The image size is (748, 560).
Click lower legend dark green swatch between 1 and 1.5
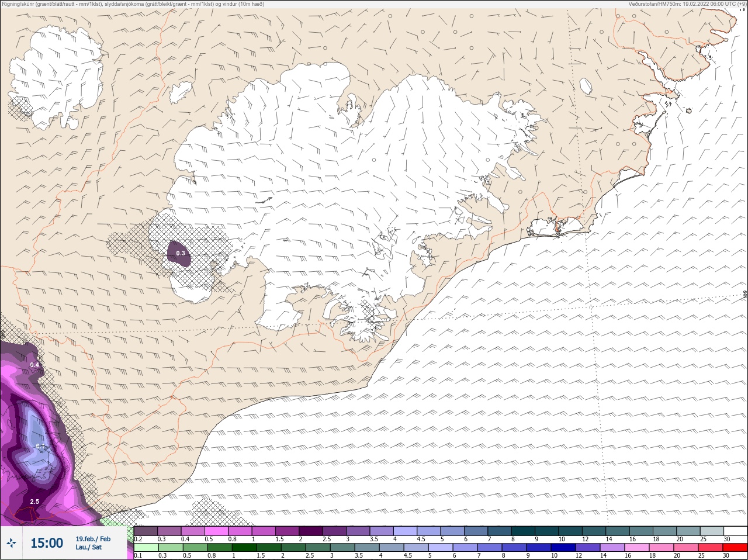click(x=244, y=548)
